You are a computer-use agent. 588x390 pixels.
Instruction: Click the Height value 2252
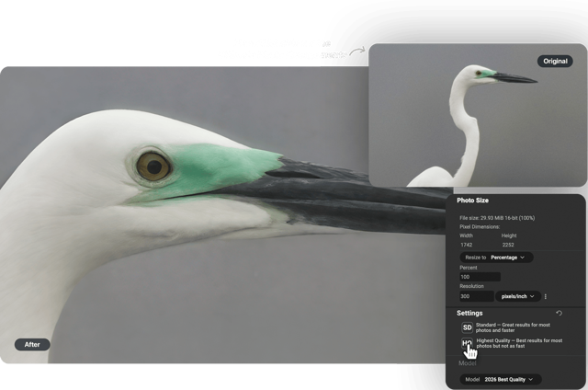coord(509,245)
